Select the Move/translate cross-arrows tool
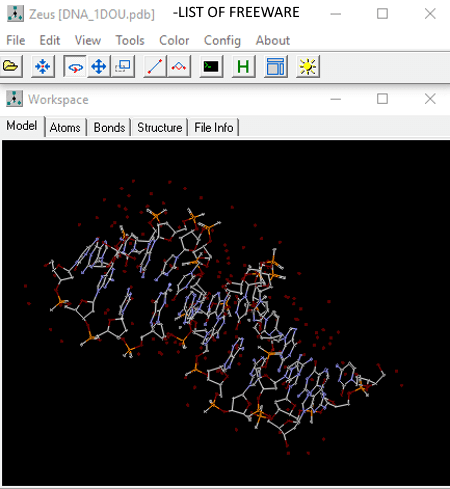The width and height of the screenshot is (450, 489). (99, 67)
